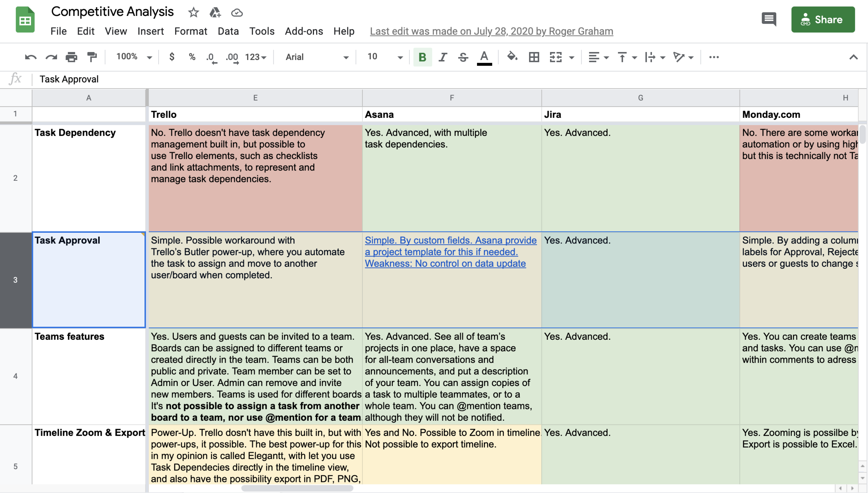The height and width of the screenshot is (493, 868).
Task: Collapse the menus with up chevron
Action: 853,57
